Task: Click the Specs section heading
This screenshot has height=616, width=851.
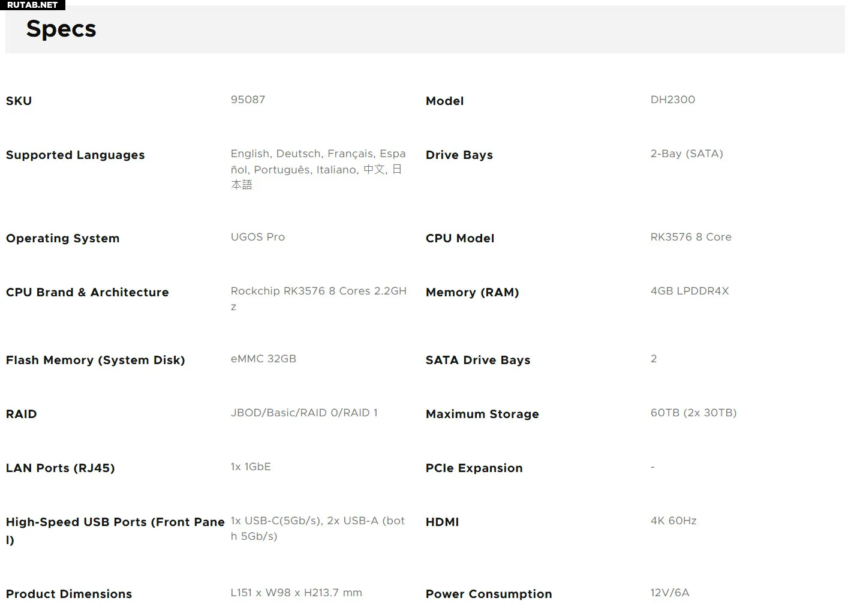Action: pos(61,29)
